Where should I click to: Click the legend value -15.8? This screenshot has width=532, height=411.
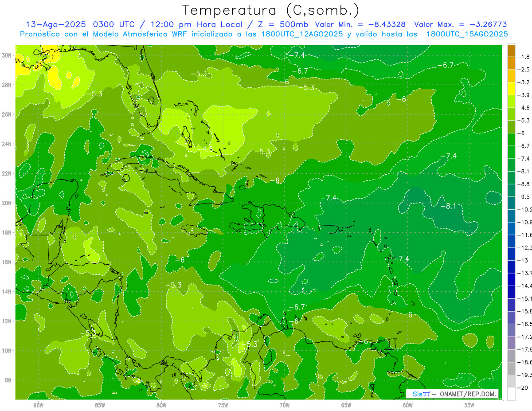tap(524, 311)
